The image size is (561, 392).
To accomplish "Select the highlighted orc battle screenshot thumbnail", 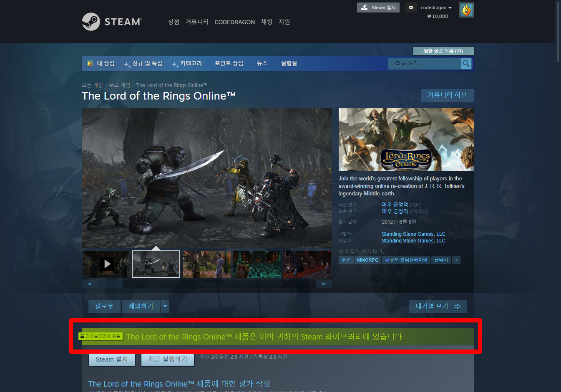I will (x=156, y=264).
